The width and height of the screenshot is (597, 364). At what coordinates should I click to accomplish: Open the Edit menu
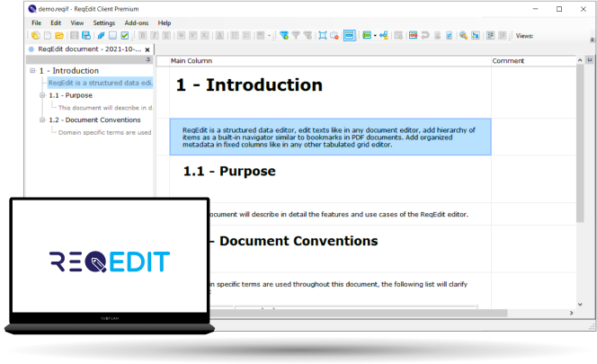pos(56,22)
